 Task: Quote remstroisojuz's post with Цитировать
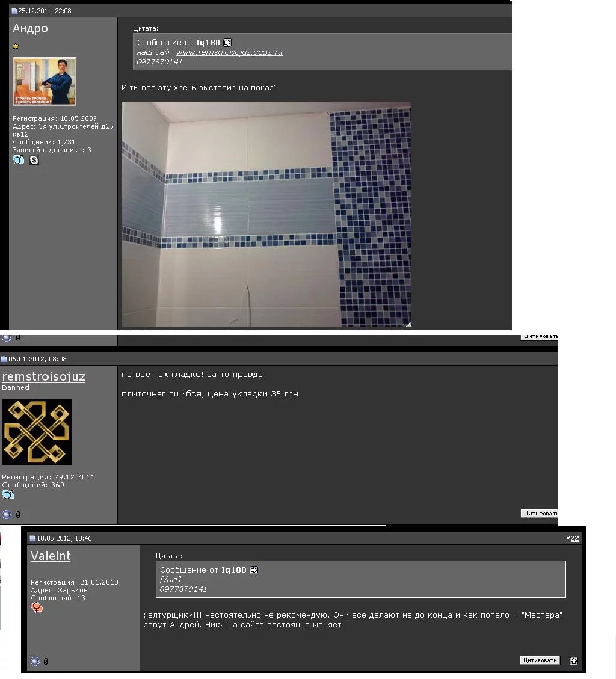pyautogui.click(x=538, y=513)
